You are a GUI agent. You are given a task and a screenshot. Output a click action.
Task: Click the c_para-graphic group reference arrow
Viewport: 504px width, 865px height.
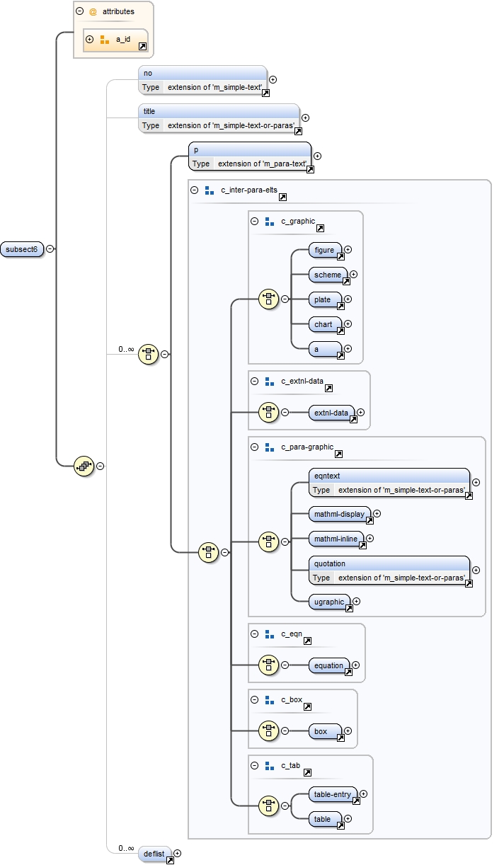338,454
